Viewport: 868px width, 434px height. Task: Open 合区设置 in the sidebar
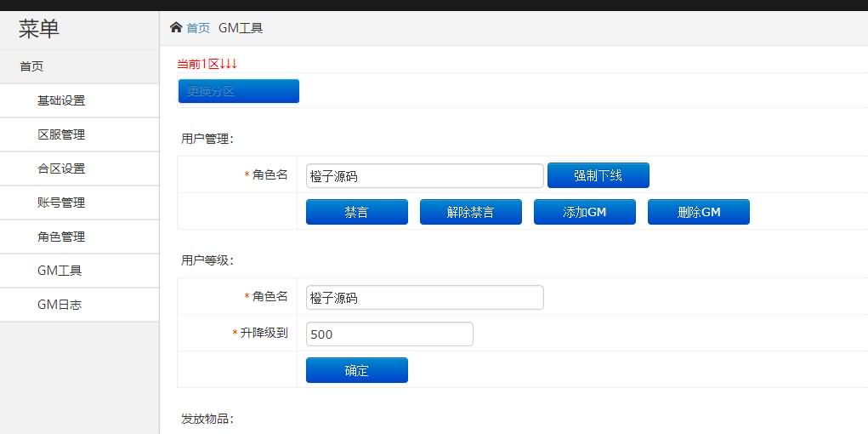tap(61, 168)
